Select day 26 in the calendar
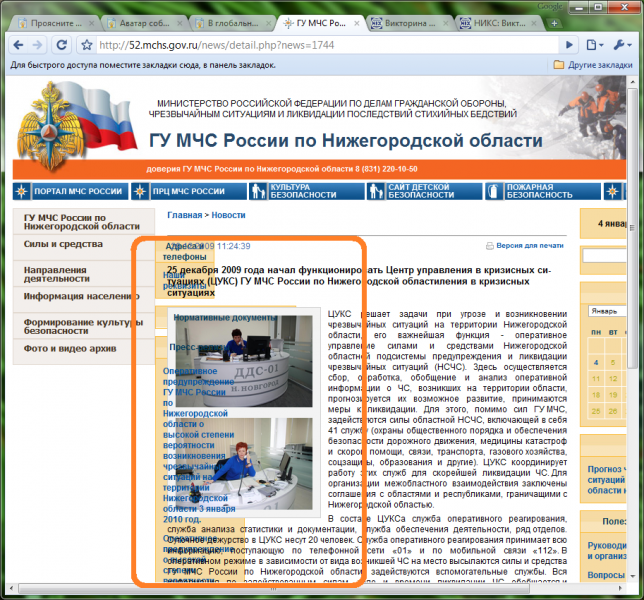The height and width of the screenshot is (600, 644). tap(613, 411)
